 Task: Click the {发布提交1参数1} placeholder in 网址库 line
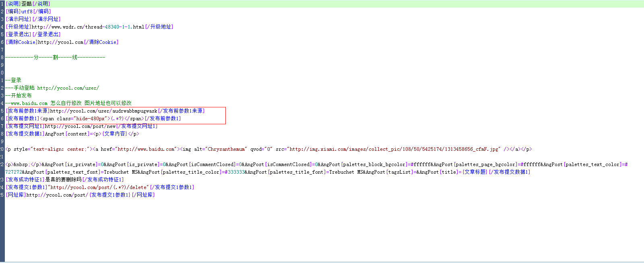click(x=109, y=195)
